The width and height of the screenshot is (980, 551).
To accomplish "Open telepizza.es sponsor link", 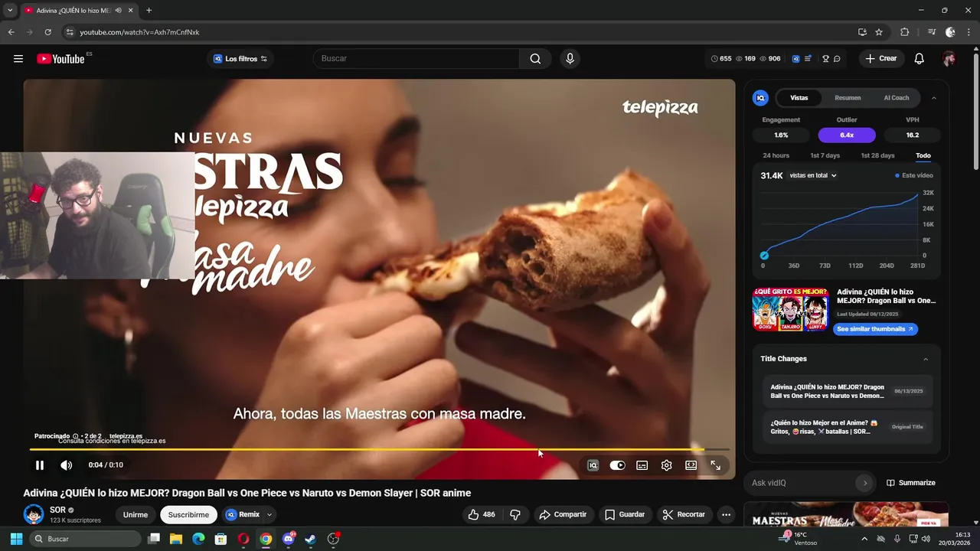I will coord(126,436).
